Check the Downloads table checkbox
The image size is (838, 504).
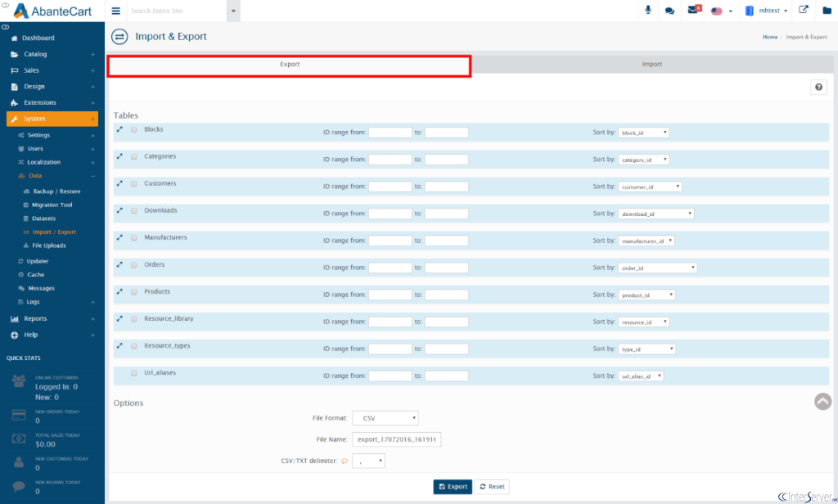tap(134, 211)
